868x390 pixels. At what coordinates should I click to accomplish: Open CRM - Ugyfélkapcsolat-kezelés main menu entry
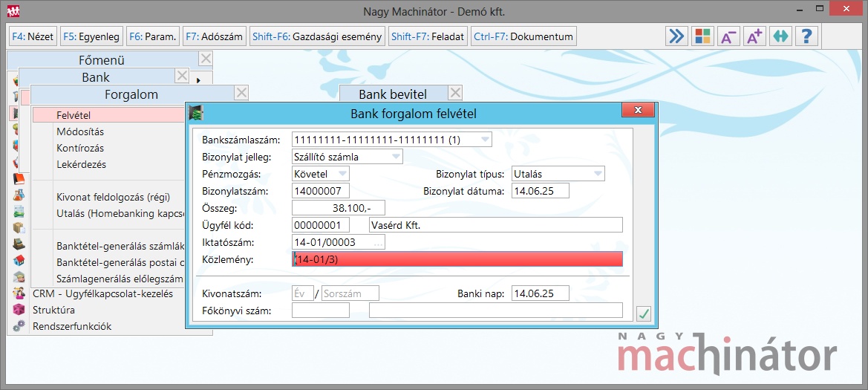click(102, 293)
